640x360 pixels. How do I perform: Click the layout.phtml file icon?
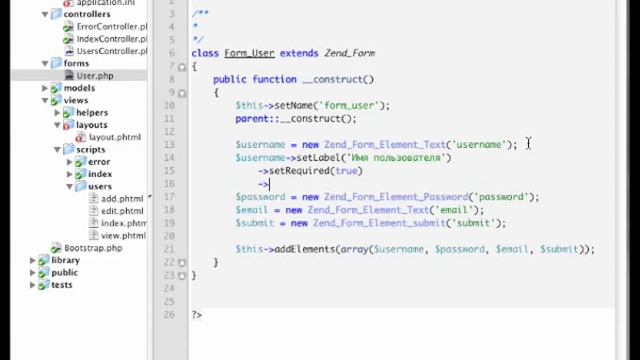pos(81,137)
